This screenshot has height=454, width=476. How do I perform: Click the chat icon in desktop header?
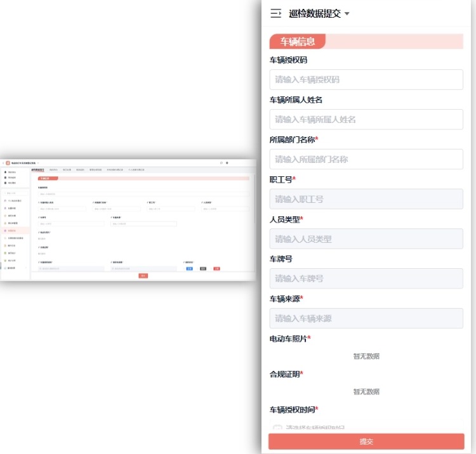[x=221, y=163]
